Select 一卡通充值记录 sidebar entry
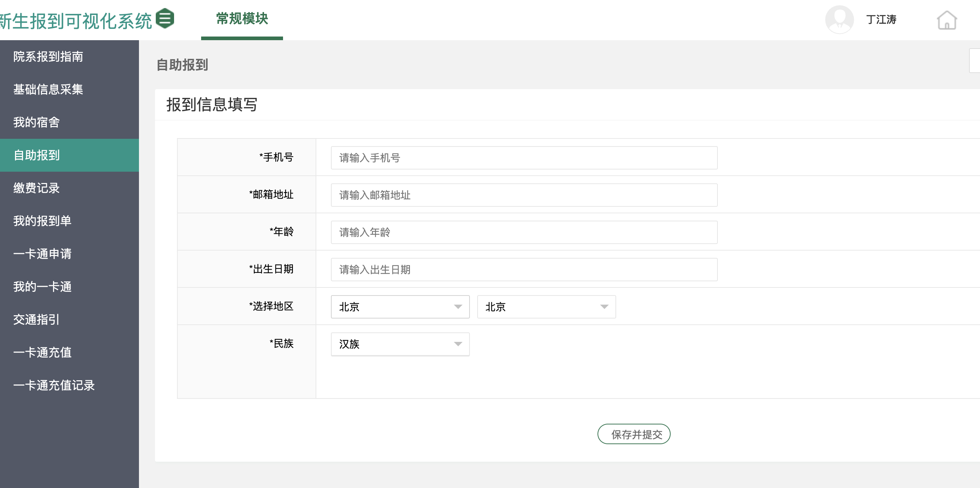Image resolution: width=980 pixels, height=488 pixels. pos(54,385)
